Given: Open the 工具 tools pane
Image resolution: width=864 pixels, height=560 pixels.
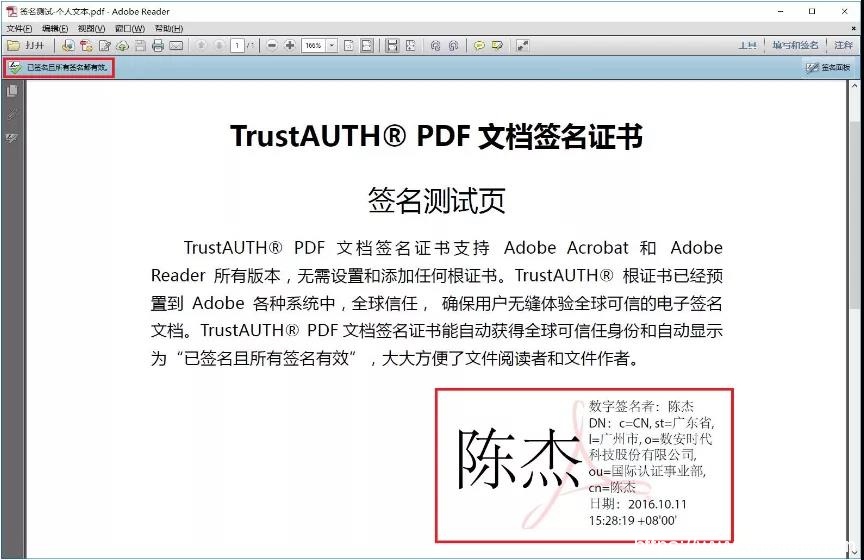Looking at the screenshot, I should pyautogui.click(x=747, y=45).
